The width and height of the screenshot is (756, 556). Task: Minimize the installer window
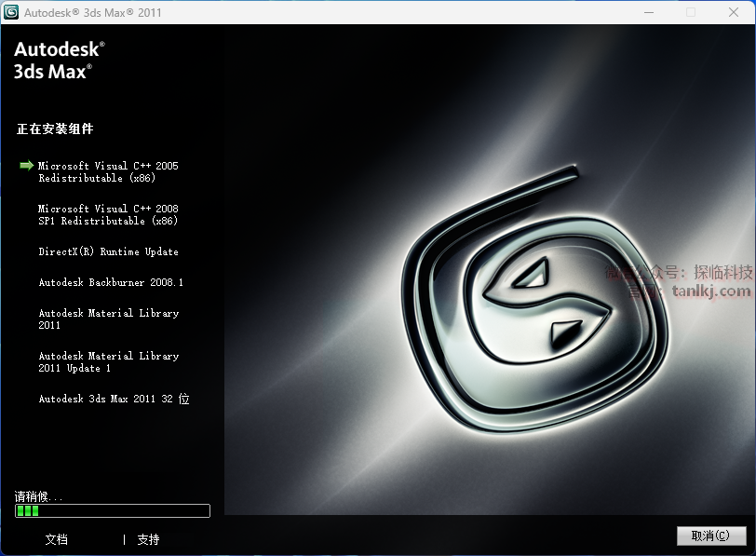pyautogui.click(x=649, y=12)
